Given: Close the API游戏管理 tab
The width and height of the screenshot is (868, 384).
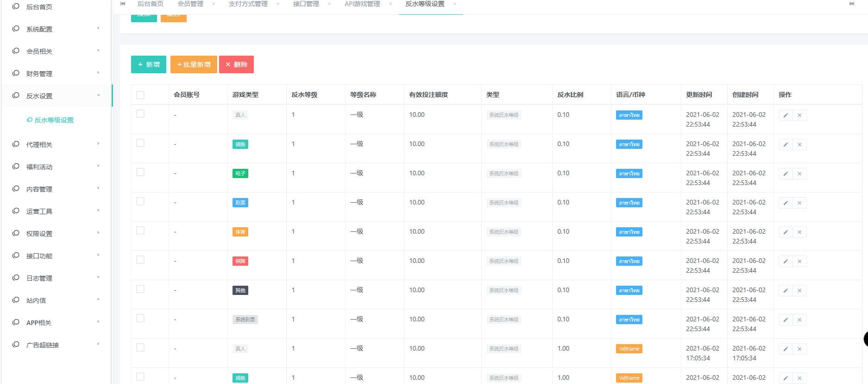Looking at the screenshot, I should [390, 4].
